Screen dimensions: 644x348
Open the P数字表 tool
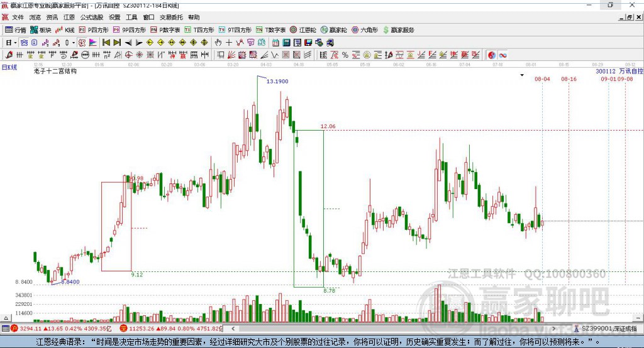(x=165, y=30)
